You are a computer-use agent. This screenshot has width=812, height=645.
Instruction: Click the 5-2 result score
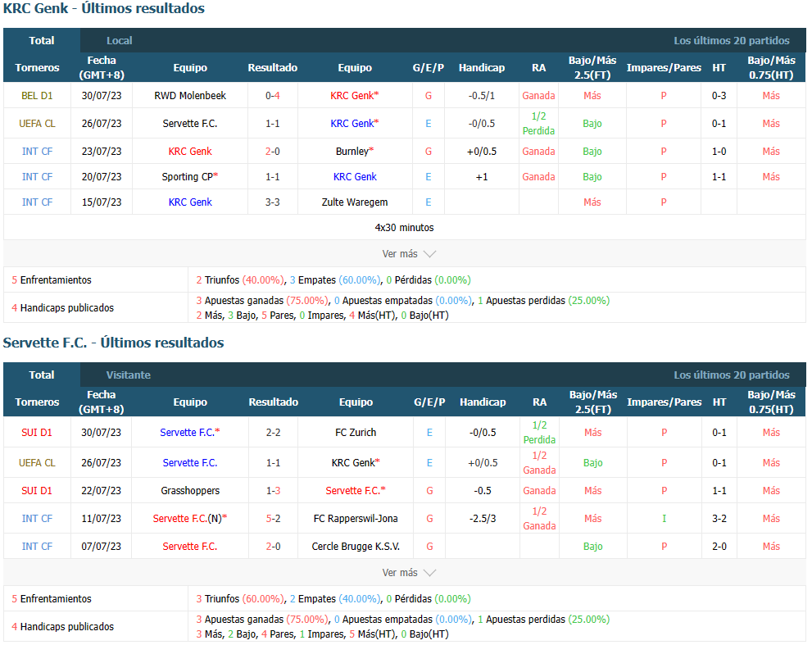pos(274,518)
